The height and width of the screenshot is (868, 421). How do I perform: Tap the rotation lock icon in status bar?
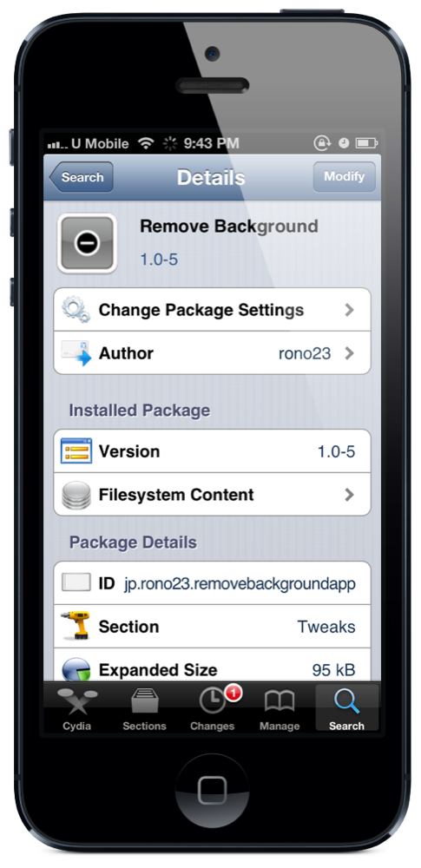(322, 143)
